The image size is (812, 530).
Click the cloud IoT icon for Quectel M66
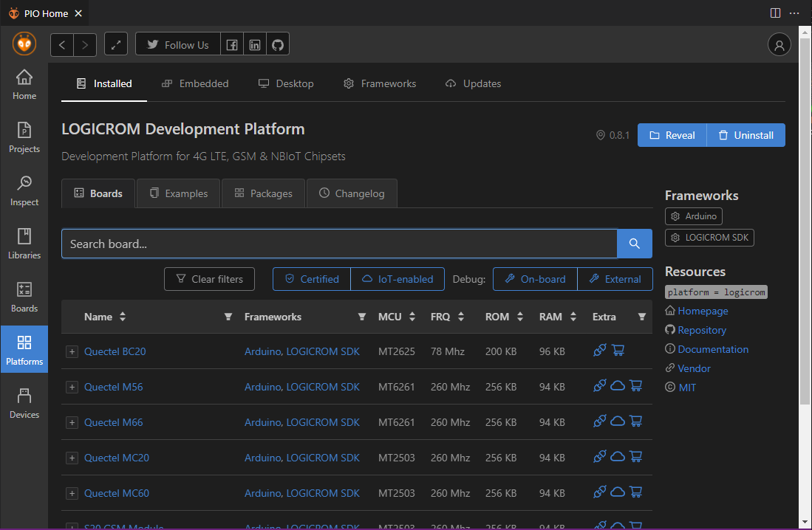617,421
